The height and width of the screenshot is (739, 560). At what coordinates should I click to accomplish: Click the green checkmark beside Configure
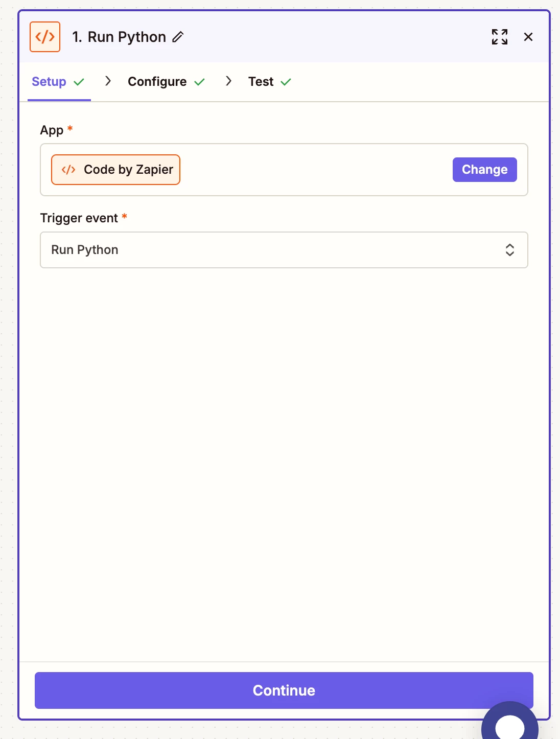200,82
